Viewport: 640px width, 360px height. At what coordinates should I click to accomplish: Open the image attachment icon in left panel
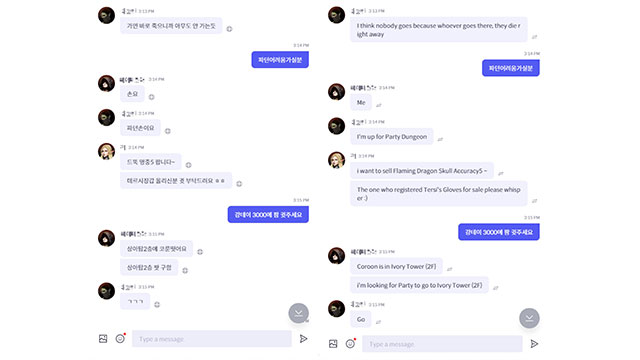pos(103,339)
